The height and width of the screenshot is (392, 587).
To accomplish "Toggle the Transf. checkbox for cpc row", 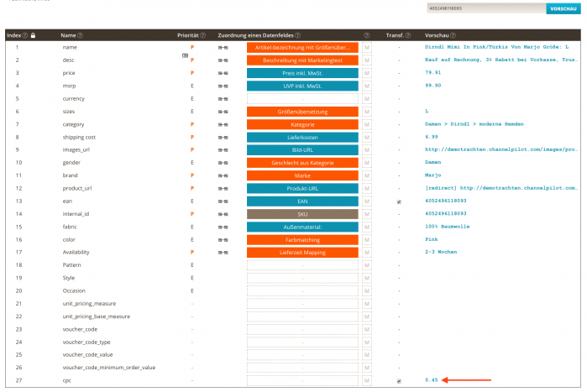I will 399,380.
